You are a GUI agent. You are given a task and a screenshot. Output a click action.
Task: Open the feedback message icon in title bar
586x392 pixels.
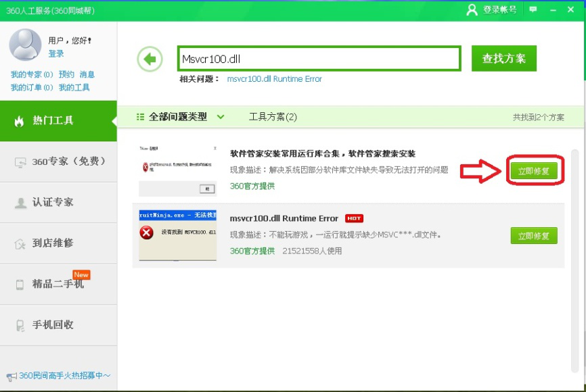[533, 9]
